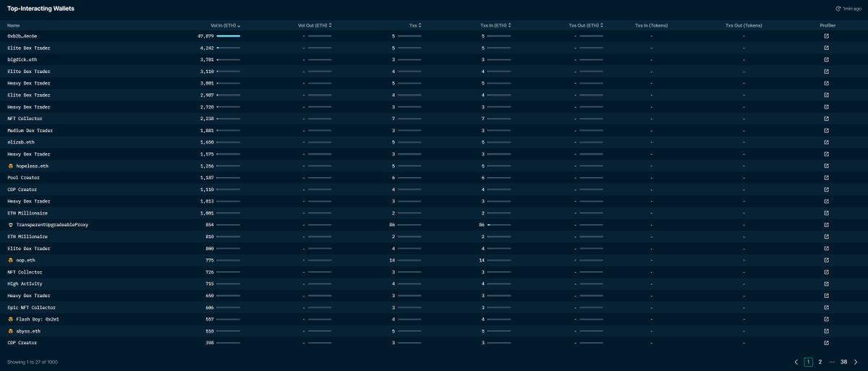Click the Profiler column header

[x=827, y=25]
